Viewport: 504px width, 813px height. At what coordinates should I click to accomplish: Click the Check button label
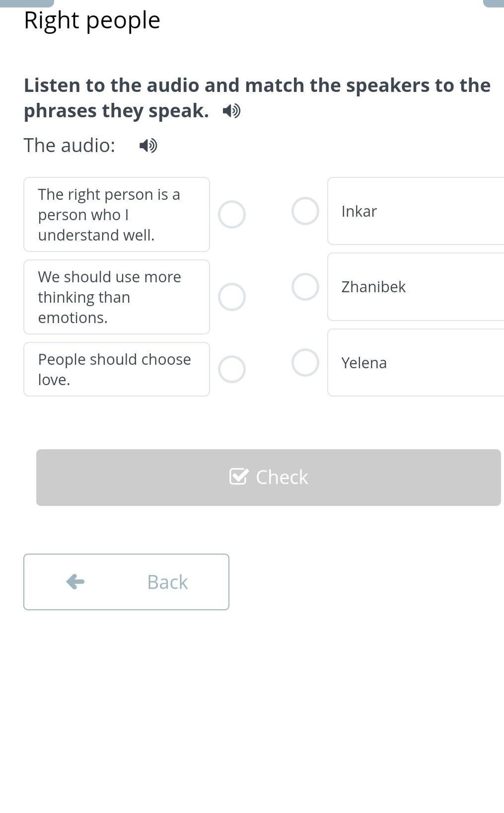coord(282,477)
